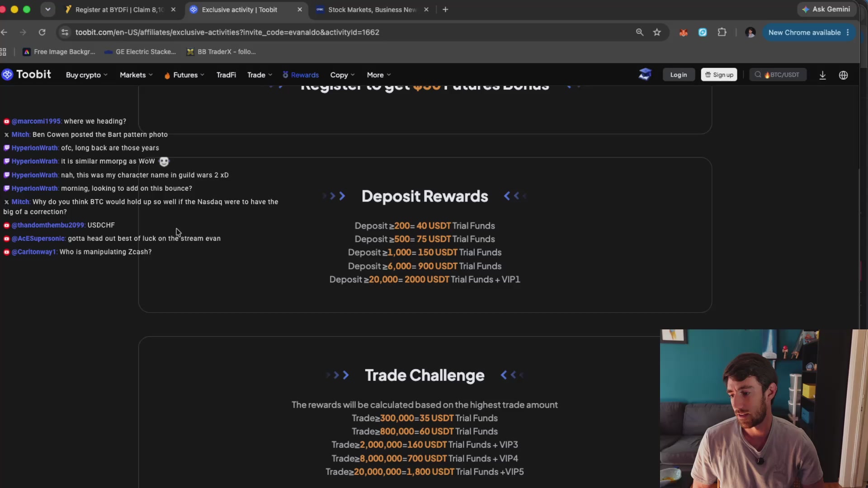Open Free Image Backgr bookmark
868x488 pixels.
pos(59,52)
